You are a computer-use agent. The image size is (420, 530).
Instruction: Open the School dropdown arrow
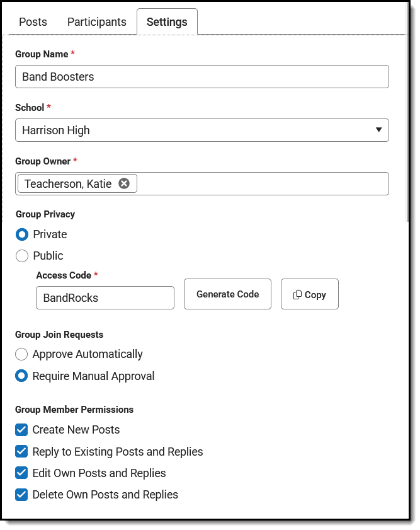(x=379, y=130)
